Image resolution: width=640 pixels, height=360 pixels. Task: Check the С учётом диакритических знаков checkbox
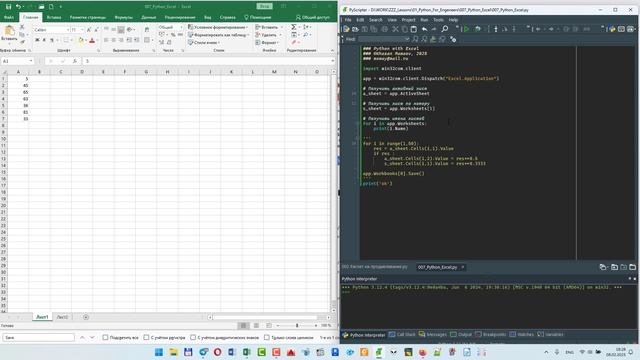pos(193,338)
